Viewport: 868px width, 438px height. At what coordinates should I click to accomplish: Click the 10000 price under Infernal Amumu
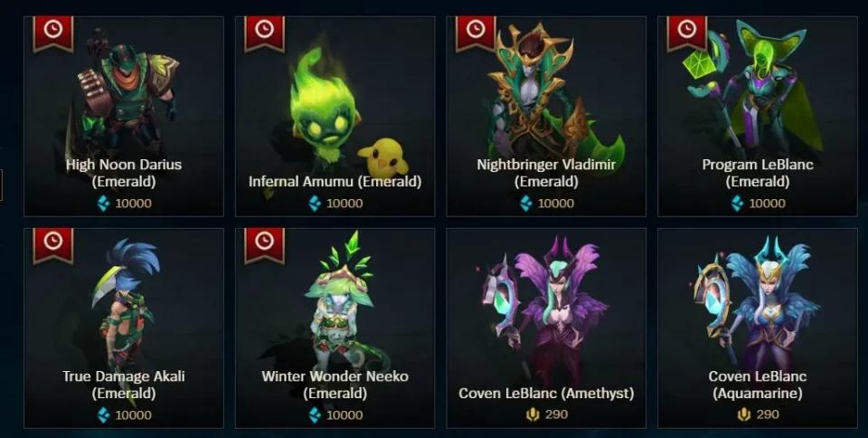click(x=344, y=204)
